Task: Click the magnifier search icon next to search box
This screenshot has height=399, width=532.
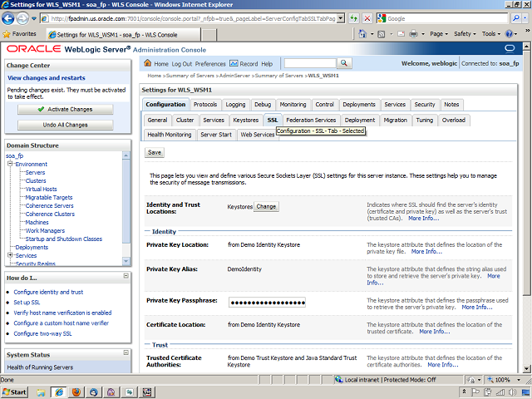Action: pos(343,64)
